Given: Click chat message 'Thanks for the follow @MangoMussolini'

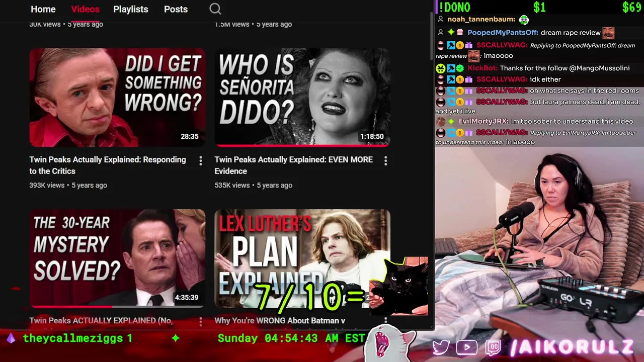Looking at the screenshot, I should coord(565,68).
